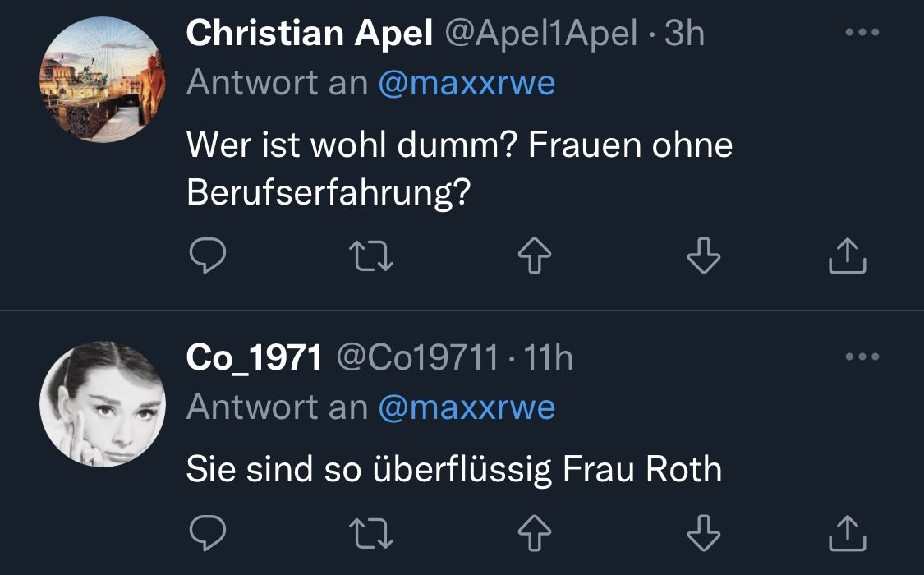Click the Co_1971 display name
This screenshot has height=575, width=924.
coord(254,358)
